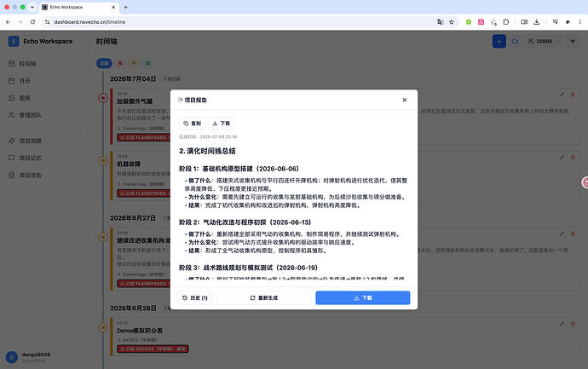Click the blue 下载 button in the dialog footer
The height and width of the screenshot is (369, 588).
[x=363, y=297]
